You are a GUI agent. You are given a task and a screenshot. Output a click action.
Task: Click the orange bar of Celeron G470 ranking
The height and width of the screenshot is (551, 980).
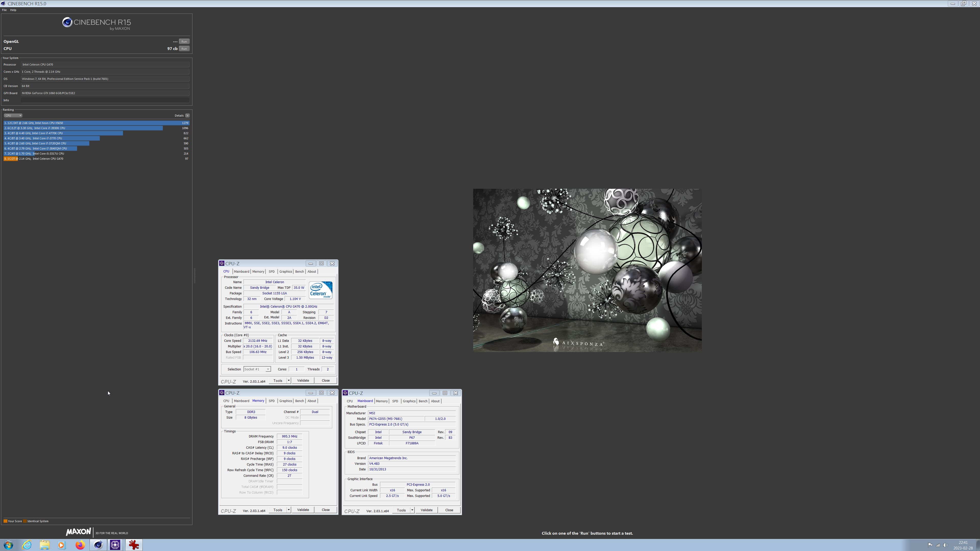(11, 159)
